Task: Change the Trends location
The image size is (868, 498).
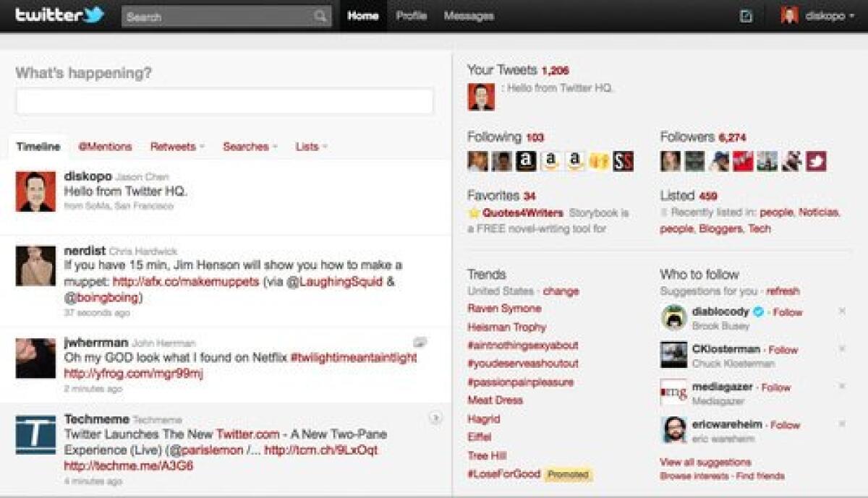Action: (x=561, y=291)
